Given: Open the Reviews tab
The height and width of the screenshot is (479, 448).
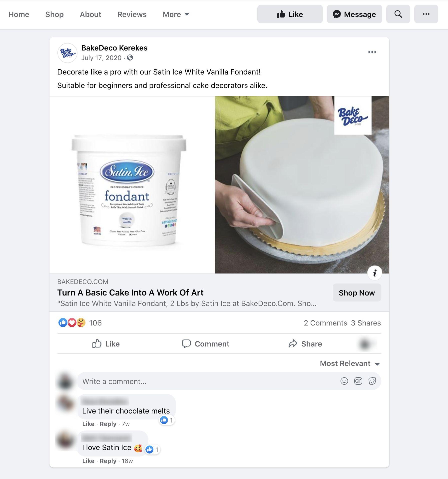Looking at the screenshot, I should coord(132,14).
